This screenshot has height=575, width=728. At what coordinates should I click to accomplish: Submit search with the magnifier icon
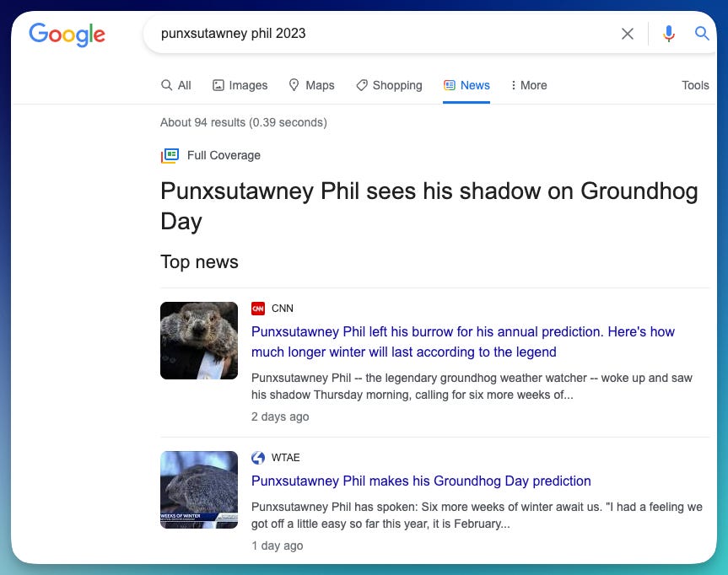click(x=702, y=34)
